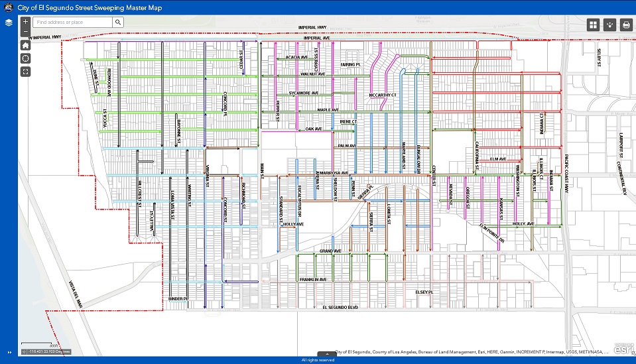Open the layer list panel
Image resolution: width=636 pixels, height=364 pixels.
9,22
